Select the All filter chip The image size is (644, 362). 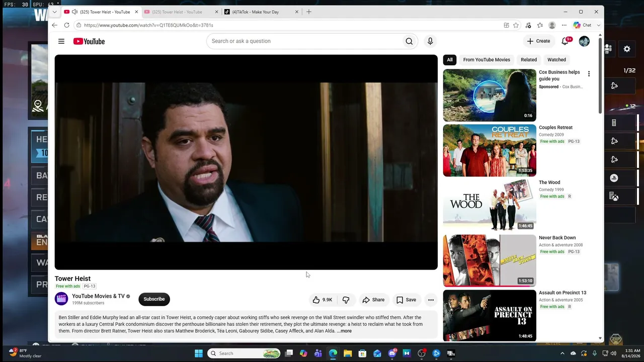click(x=450, y=60)
